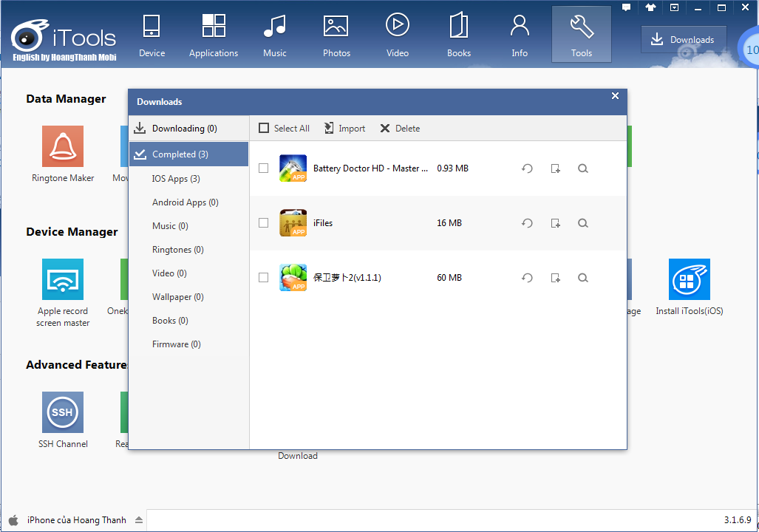Filter downloads by Books (0)

(170, 321)
